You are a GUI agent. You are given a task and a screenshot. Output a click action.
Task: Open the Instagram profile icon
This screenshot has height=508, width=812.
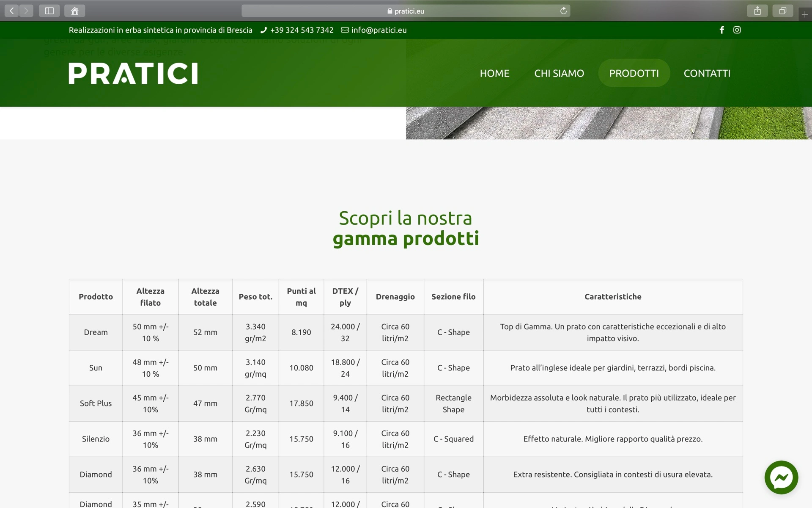click(x=737, y=30)
